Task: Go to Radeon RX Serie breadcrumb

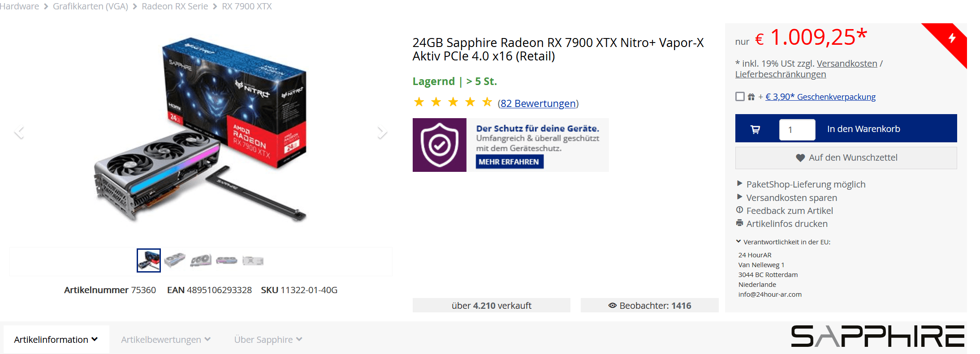Action: point(175,7)
